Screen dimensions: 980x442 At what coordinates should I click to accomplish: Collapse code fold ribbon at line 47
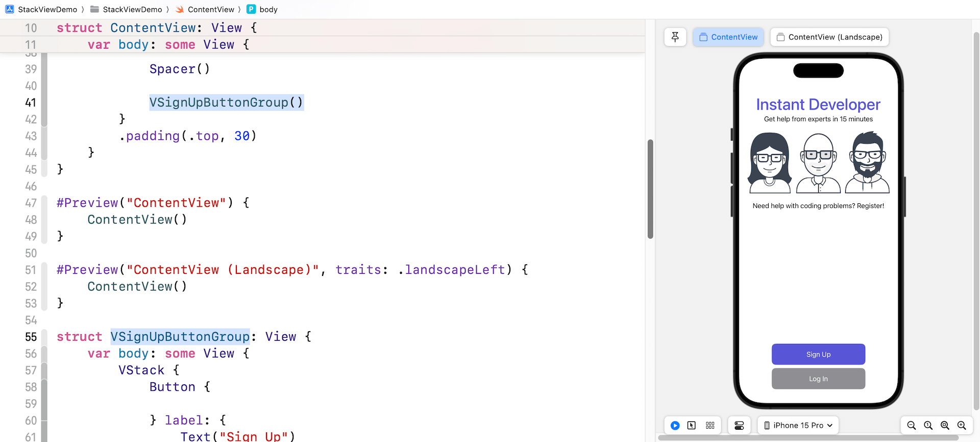point(44,219)
